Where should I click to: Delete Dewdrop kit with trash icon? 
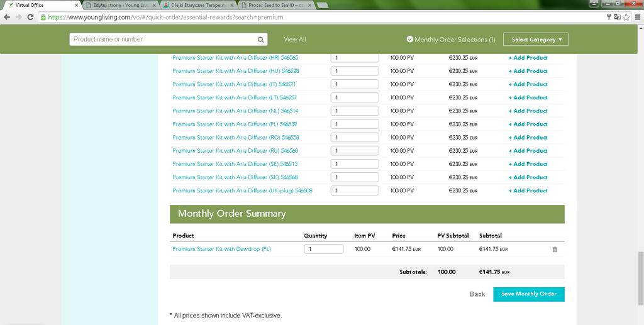tap(555, 249)
